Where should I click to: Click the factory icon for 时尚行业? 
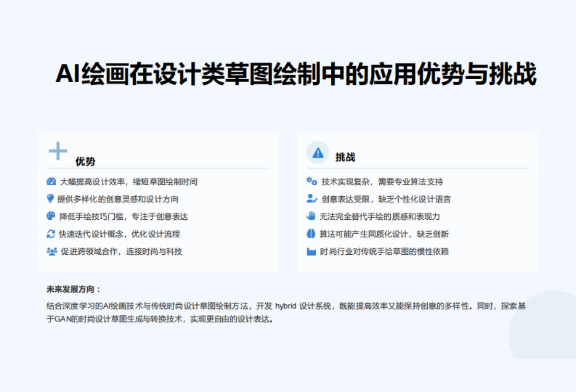coord(311,251)
